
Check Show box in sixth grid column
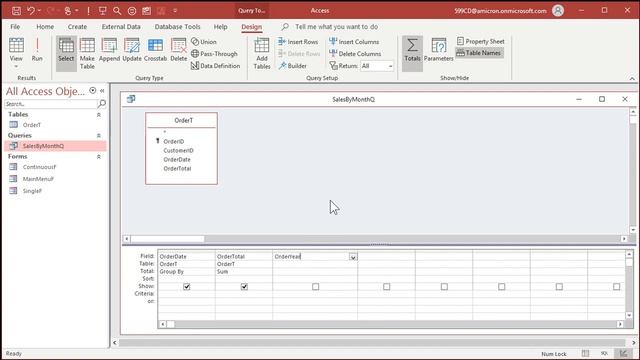click(x=502, y=287)
